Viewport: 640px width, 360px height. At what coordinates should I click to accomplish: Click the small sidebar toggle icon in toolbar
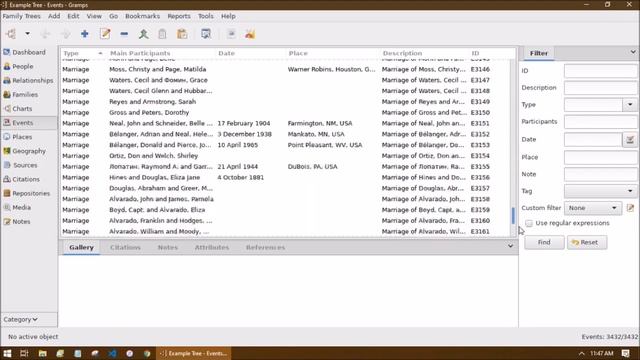[231, 34]
